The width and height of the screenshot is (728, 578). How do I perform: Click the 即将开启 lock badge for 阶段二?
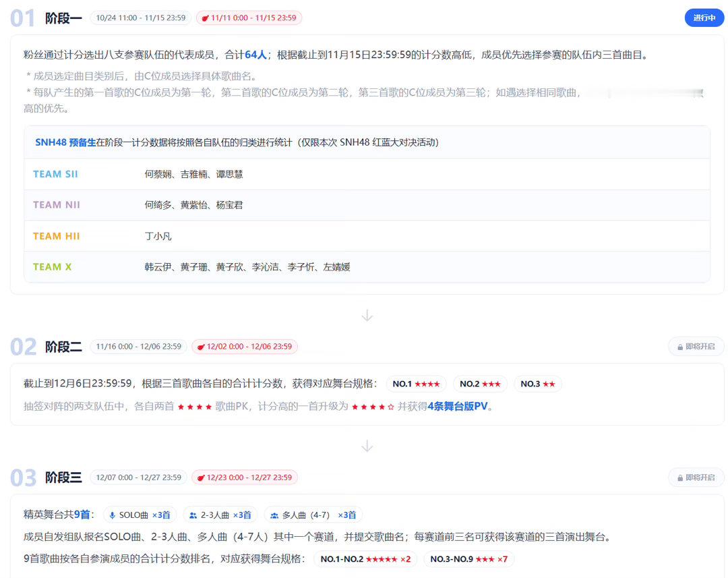coord(696,347)
